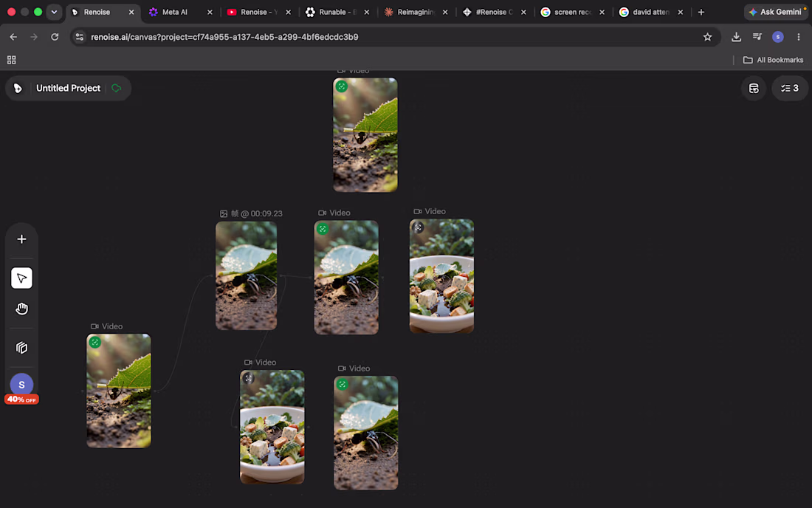Open Chrome three-dot menu
Viewport: 812px width, 508px height.
click(799, 37)
